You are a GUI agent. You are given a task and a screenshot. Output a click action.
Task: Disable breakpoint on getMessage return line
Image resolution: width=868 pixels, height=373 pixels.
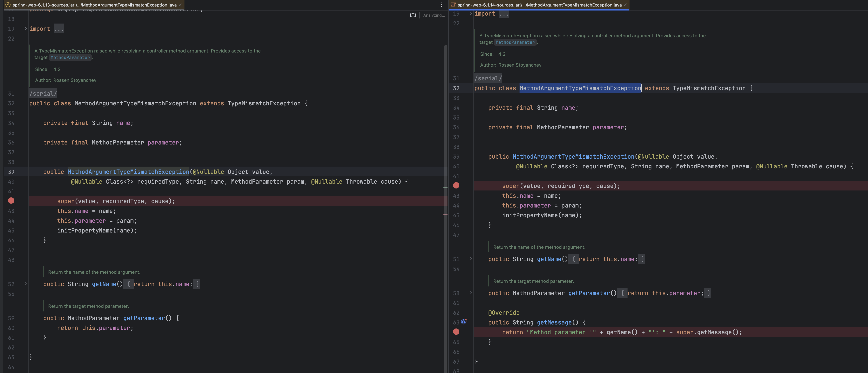pyautogui.click(x=456, y=332)
